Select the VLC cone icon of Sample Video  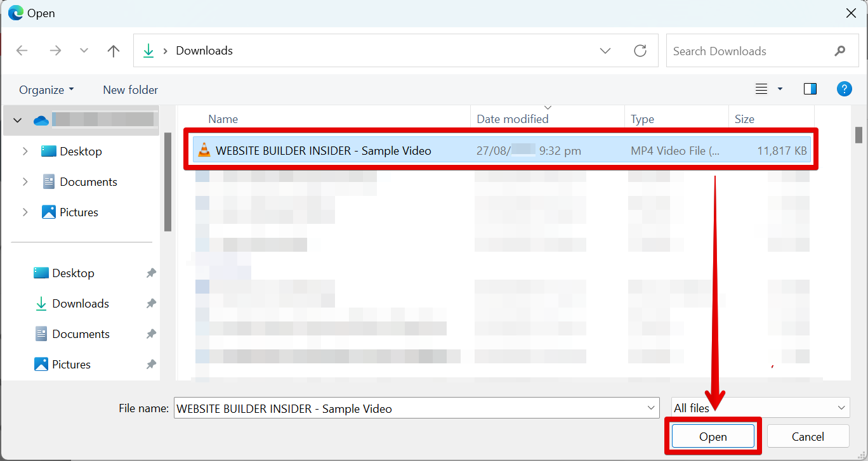point(204,150)
